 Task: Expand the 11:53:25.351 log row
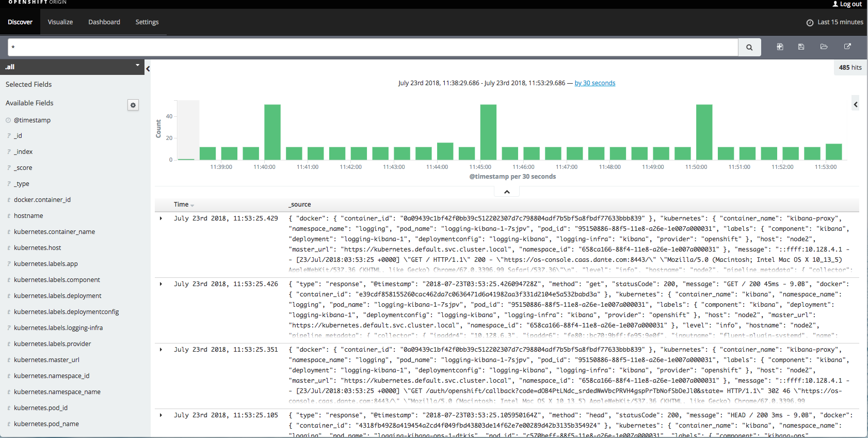pos(161,350)
